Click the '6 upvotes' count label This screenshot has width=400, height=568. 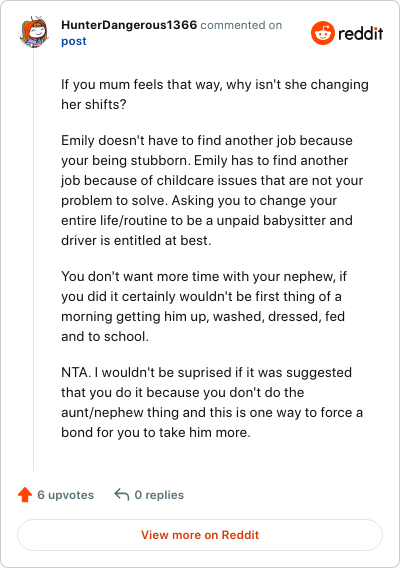(x=66, y=495)
